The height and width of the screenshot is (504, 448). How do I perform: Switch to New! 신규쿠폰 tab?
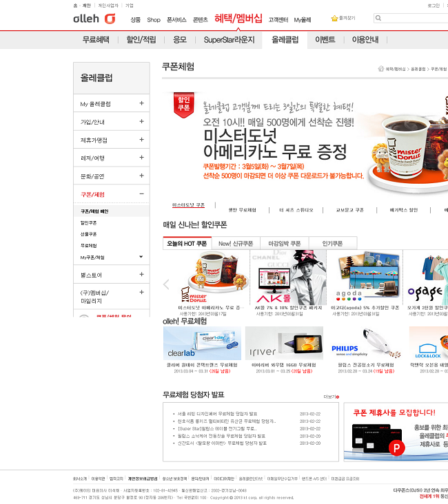(x=236, y=243)
